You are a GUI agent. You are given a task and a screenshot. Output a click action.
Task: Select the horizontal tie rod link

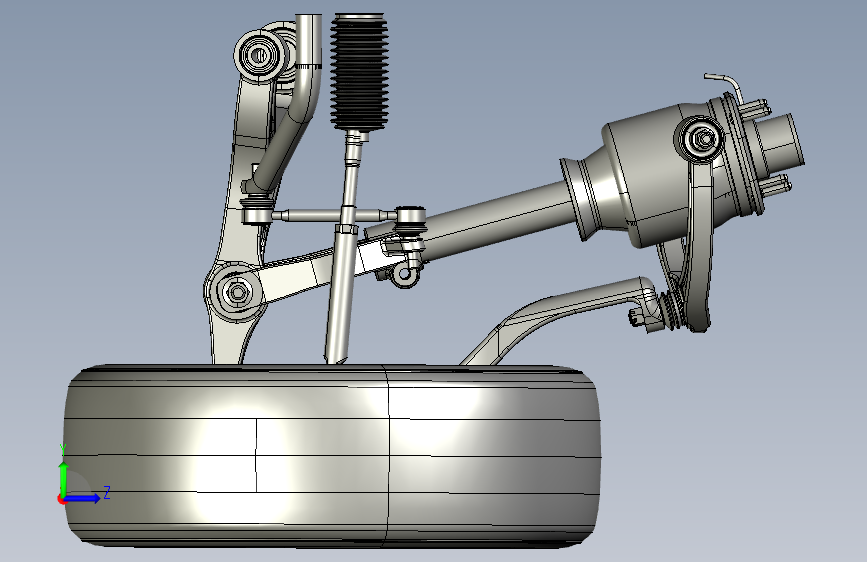[332, 215]
